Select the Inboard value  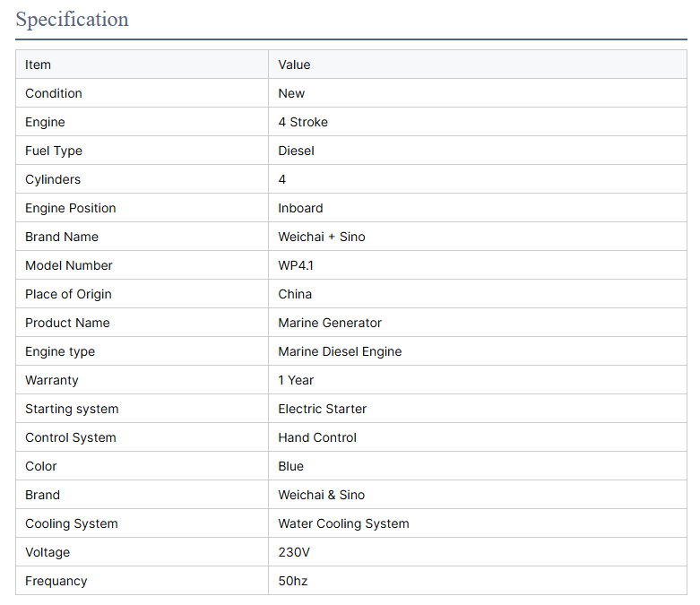tap(300, 208)
